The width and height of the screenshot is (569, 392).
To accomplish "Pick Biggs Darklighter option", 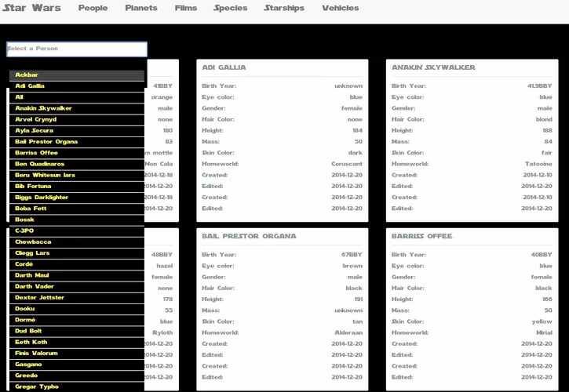I will pos(77,198).
